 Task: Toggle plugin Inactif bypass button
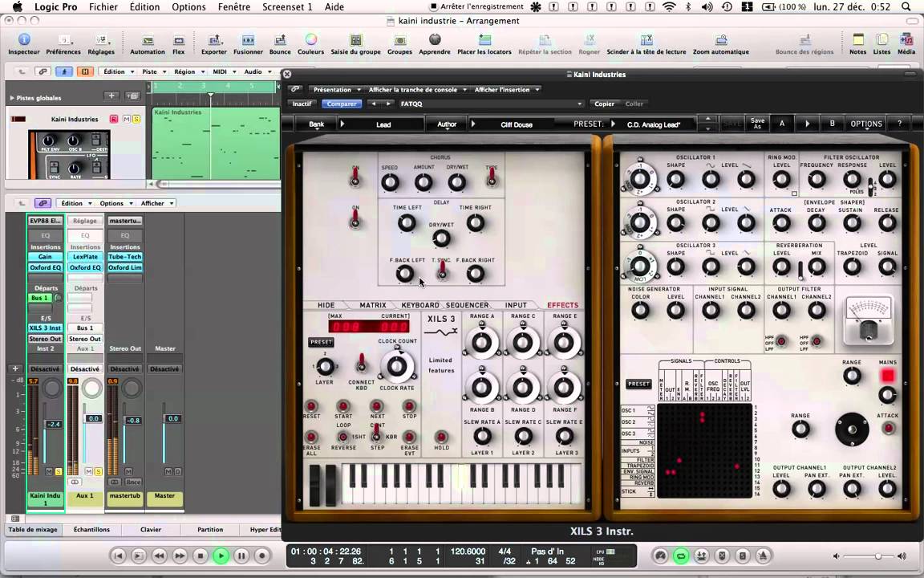click(302, 104)
